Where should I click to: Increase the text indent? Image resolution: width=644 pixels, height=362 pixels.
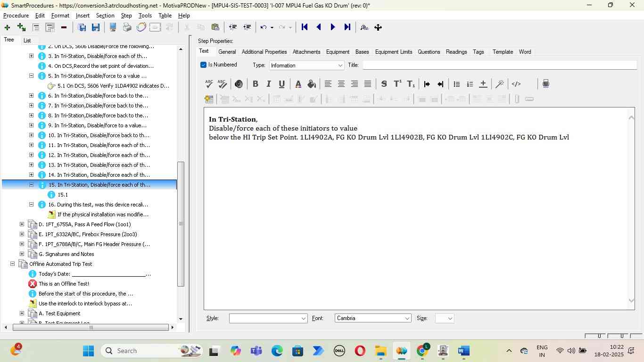tap(427, 84)
